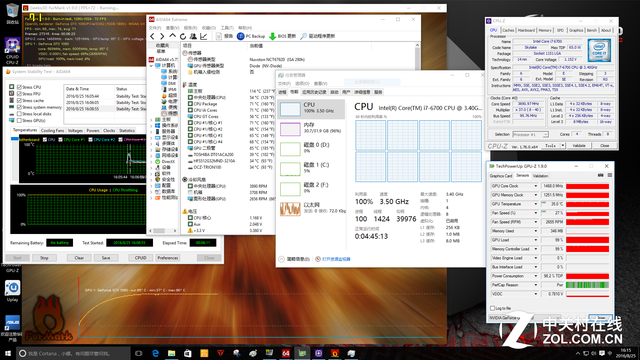Open Microsoft Edge from taskbar

[155, 353]
